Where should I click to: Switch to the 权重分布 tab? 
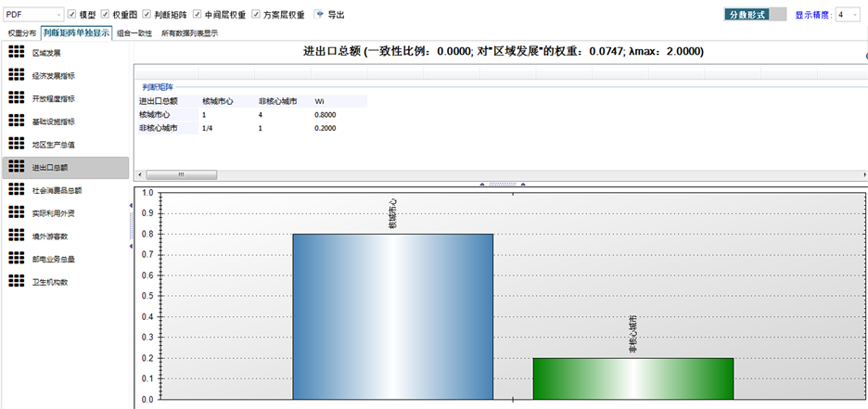[21, 32]
